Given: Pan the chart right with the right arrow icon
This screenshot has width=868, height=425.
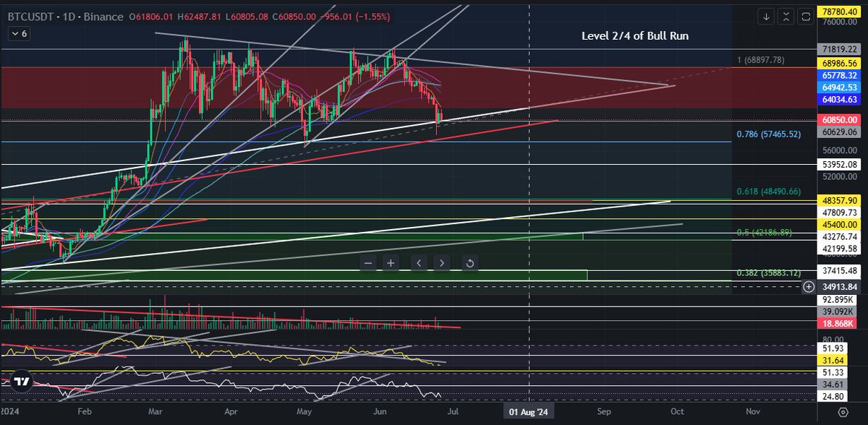Looking at the screenshot, I should click(442, 263).
